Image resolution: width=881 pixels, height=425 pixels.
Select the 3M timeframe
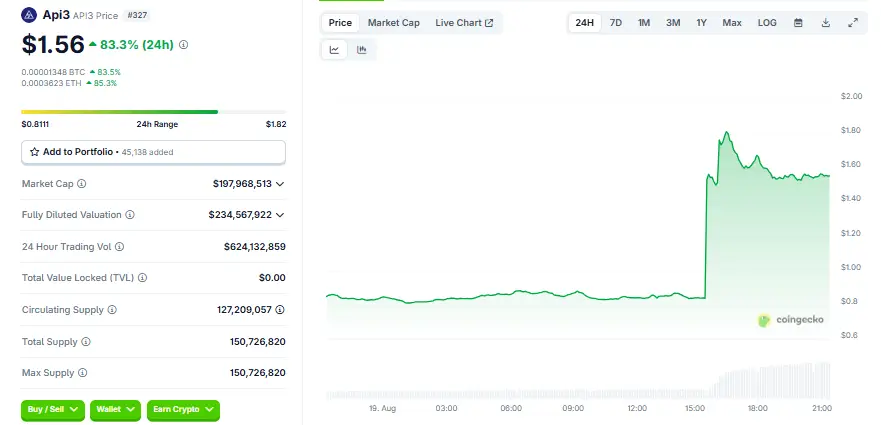pos(673,23)
